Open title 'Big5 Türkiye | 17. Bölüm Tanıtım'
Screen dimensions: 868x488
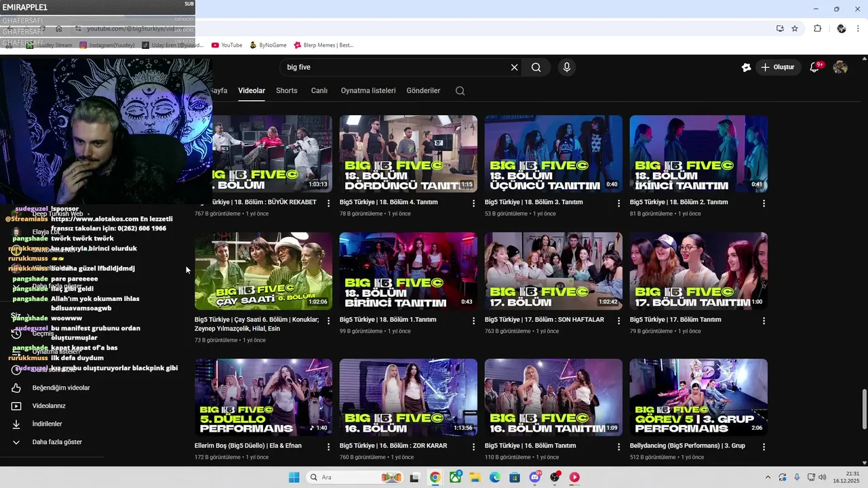675,320
